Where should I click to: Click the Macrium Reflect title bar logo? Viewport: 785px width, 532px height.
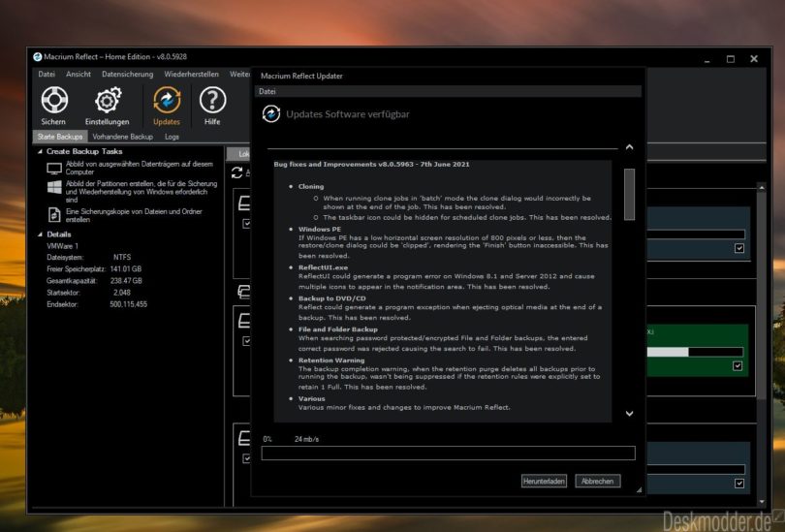point(38,57)
